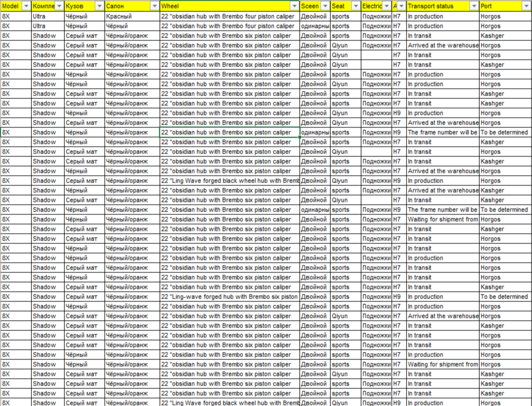Select Ultra cell in the Красный salon row
Image resolution: width=532 pixels, height=406 pixels.
[x=48, y=16]
